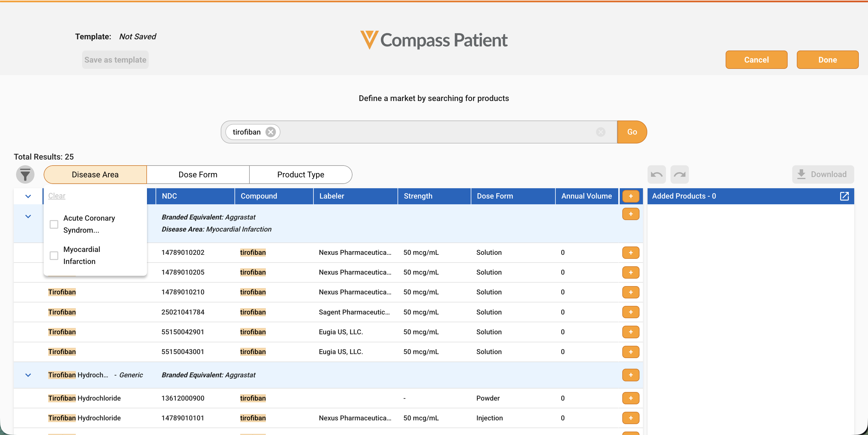Viewport: 868px width, 435px height.
Task: Add NDC 14789010202 with plus button
Action: pyautogui.click(x=630, y=253)
